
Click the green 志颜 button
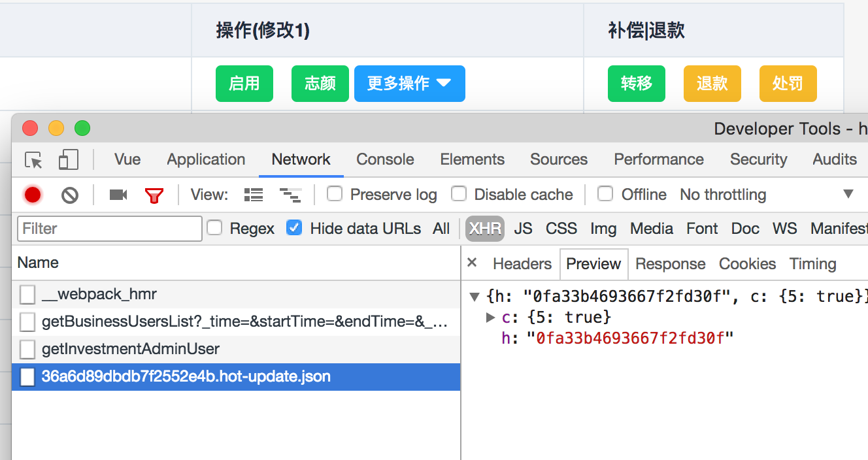tap(320, 84)
